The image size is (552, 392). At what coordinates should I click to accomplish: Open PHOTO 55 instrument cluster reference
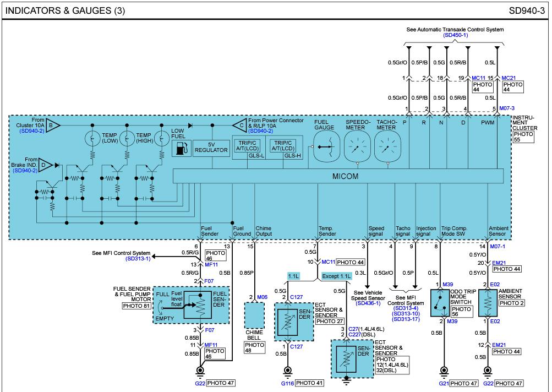pyautogui.click(x=523, y=137)
